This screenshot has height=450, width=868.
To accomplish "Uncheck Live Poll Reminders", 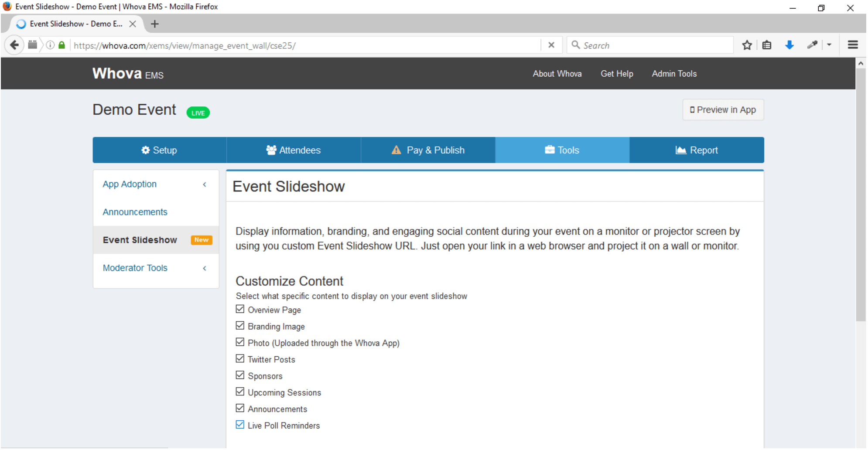I will click(239, 424).
